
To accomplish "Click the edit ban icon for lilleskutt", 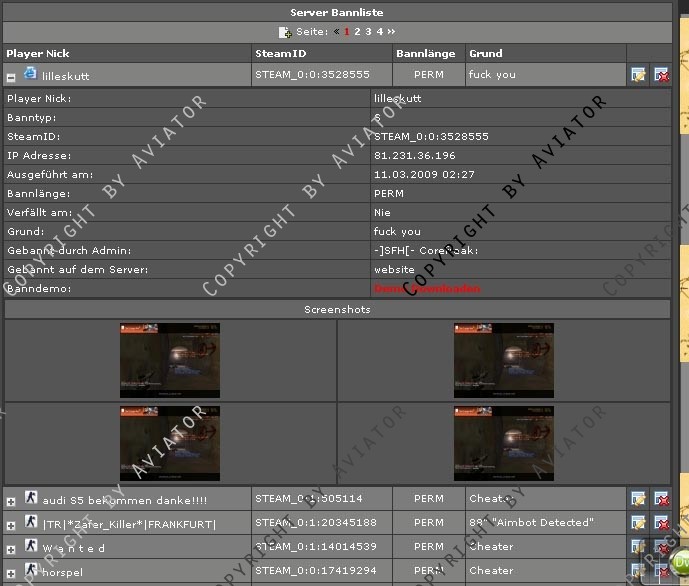I will point(638,75).
